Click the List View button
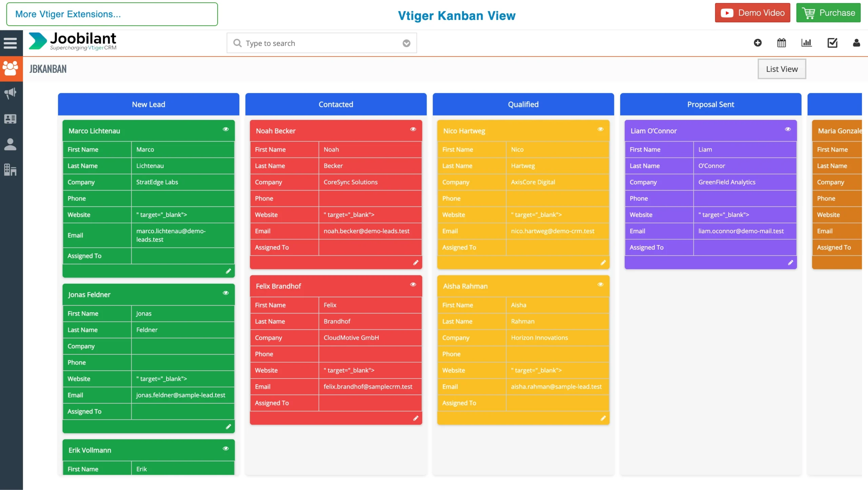 point(782,69)
